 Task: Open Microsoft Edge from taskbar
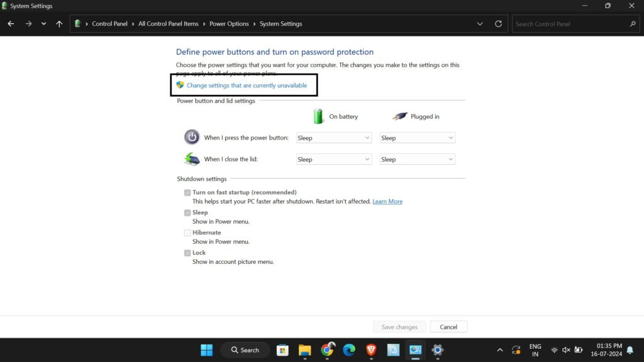pos(349,350)
